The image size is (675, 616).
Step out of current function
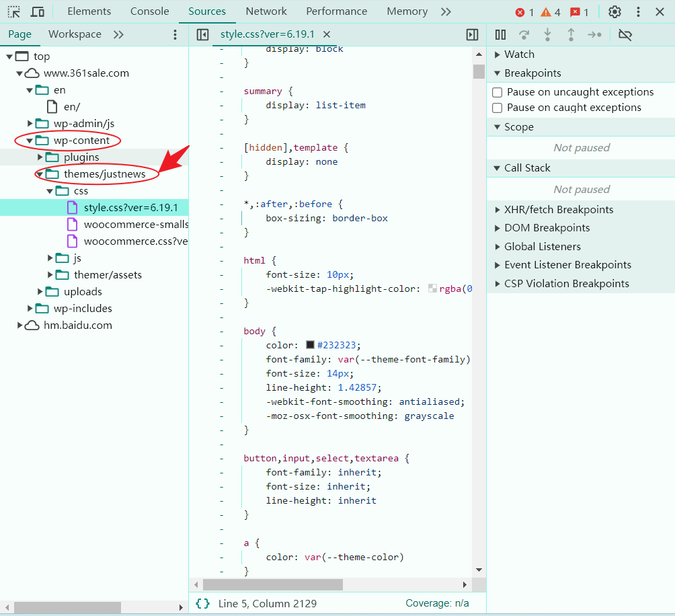pos(571,34)
